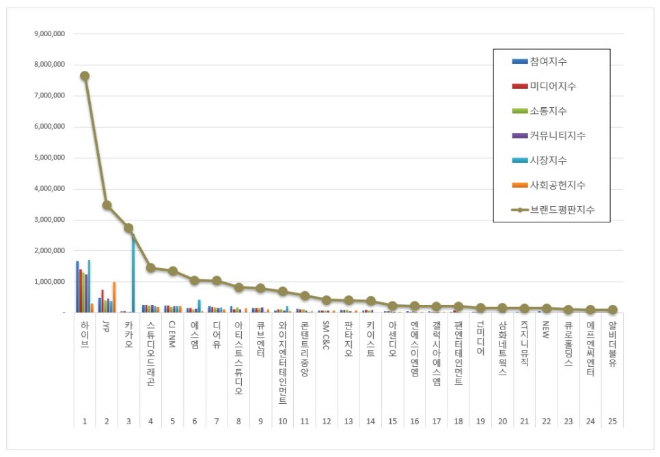
Task: Click the 5,000,000 y-axis value label
Action: 49,157
